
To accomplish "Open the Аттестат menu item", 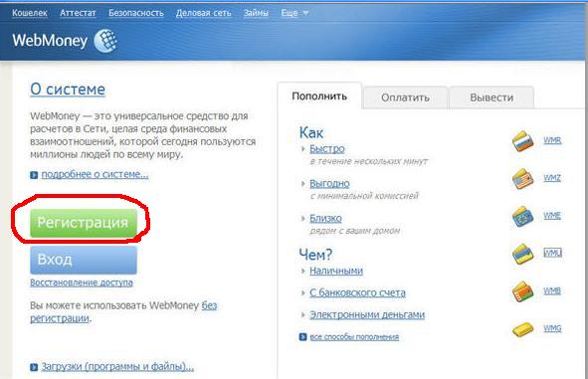I will click(x=78, y=13).
